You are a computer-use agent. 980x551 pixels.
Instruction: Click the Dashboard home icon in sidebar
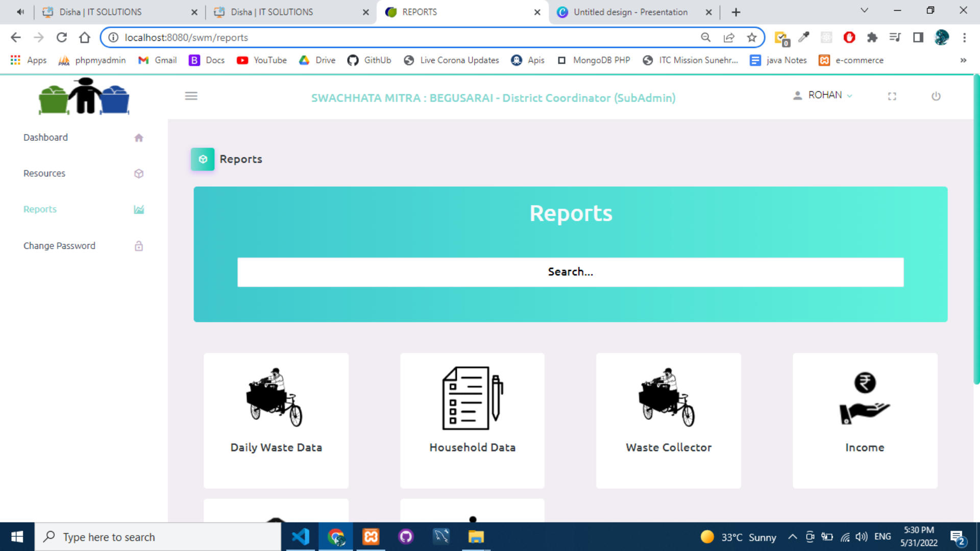[138, 137]
